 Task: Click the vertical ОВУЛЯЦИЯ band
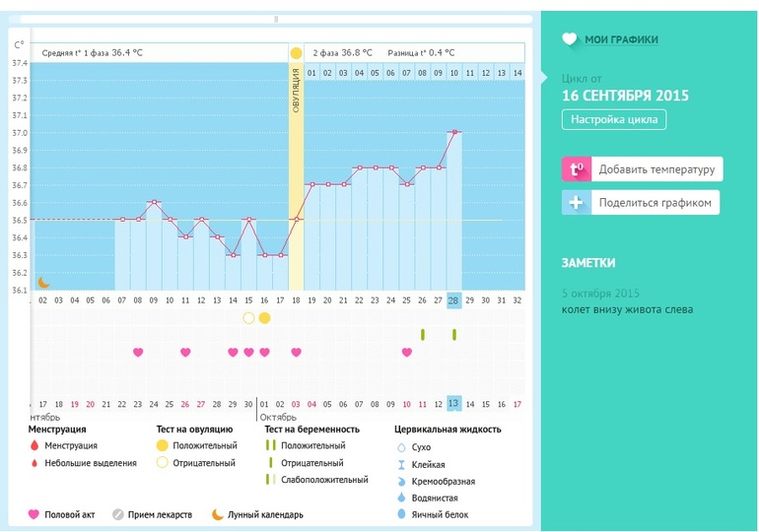296,148
